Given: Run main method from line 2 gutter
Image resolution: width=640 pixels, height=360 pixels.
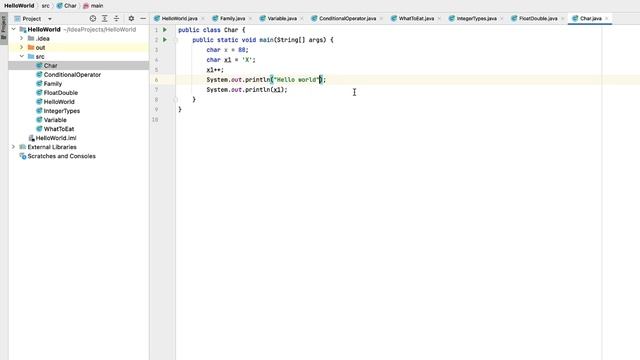Looking at the screenshot, I should pyautogui.click(x=165, y=40).
